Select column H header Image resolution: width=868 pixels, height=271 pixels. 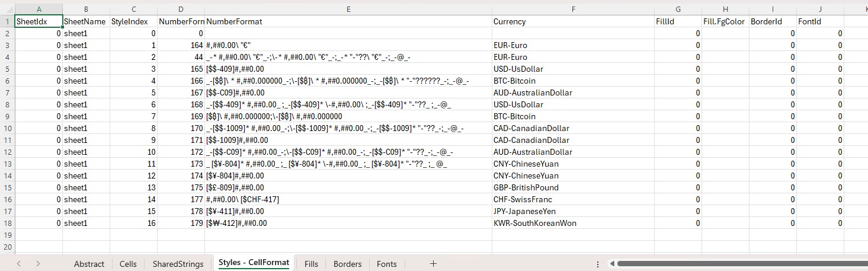pyautogui.click(x=725, y=9)
